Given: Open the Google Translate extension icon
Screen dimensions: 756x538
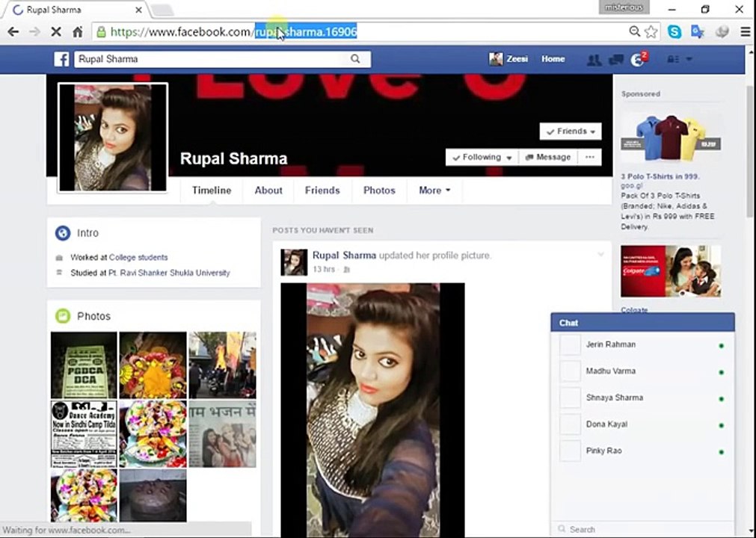Looking at the screenshot, I should 697,31.
